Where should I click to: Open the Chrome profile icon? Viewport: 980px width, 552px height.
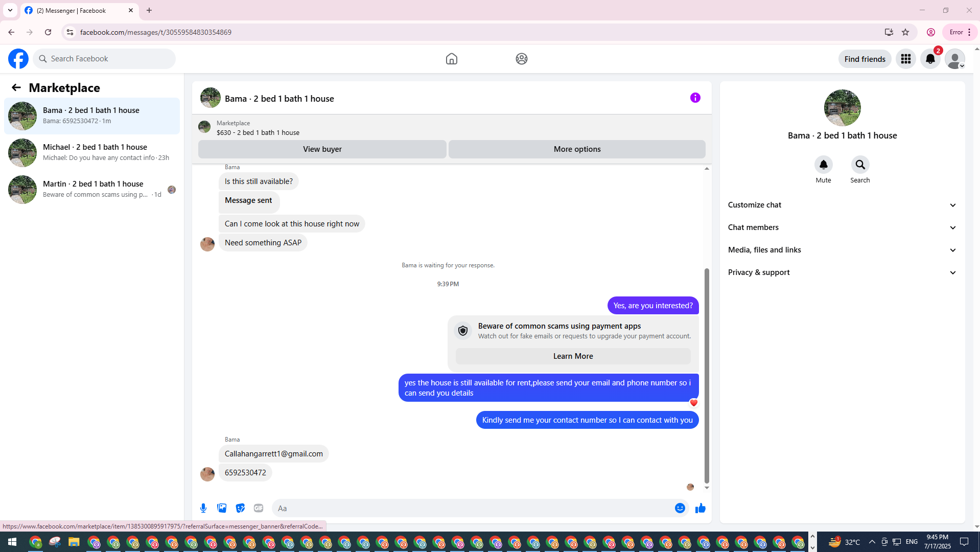[x=931, y=32]
